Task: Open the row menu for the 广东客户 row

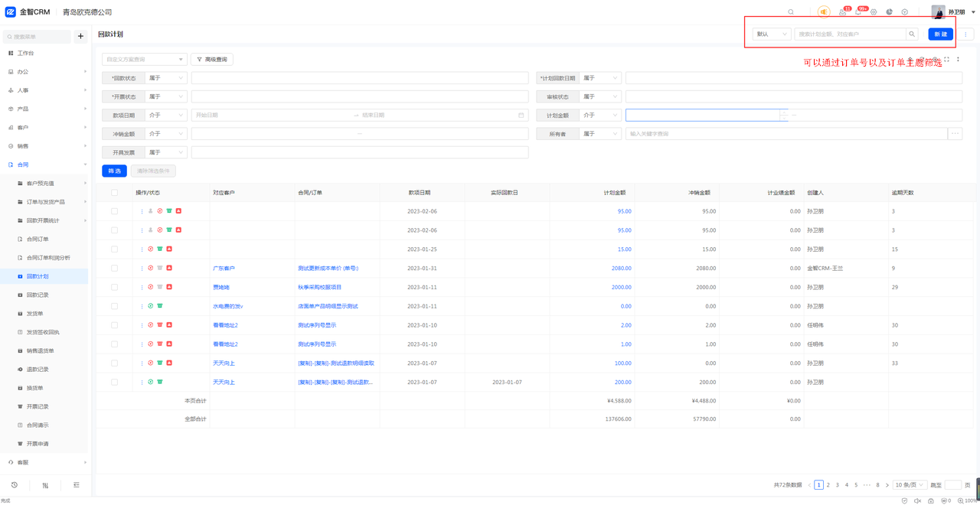Action: [142, 269]
